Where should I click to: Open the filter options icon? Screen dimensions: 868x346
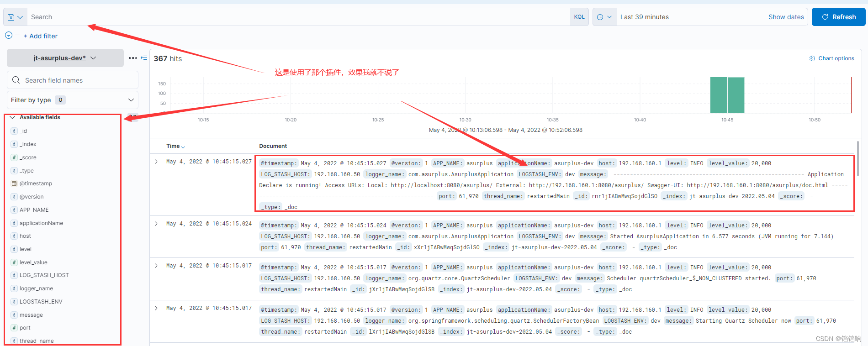pyautogui.click(x=9, y=35)
